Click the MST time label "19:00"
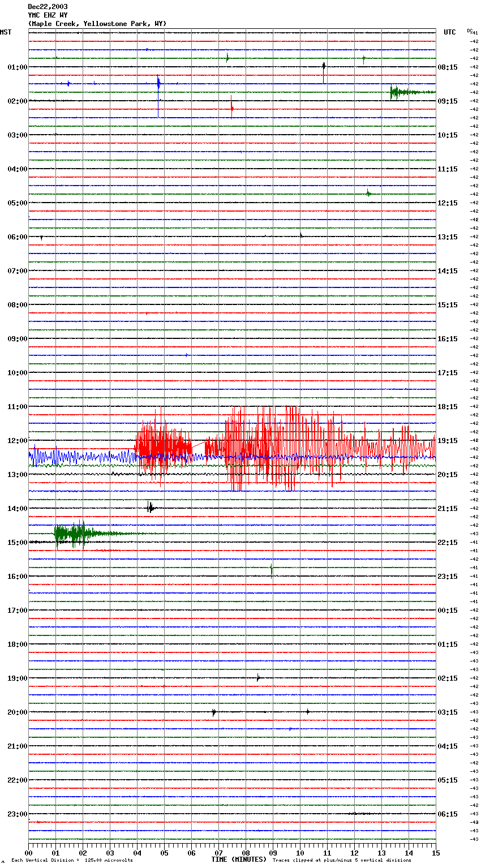This screenshot has width=481, height=868. pyautogui.click(x=18, y=678)
